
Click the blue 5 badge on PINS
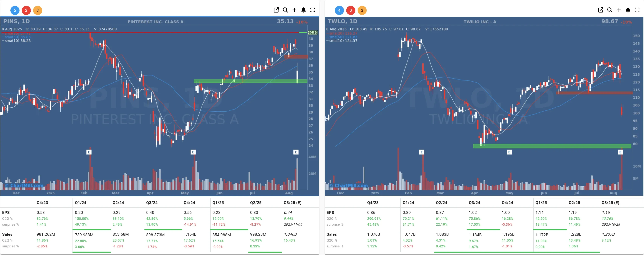coord(15,10)
